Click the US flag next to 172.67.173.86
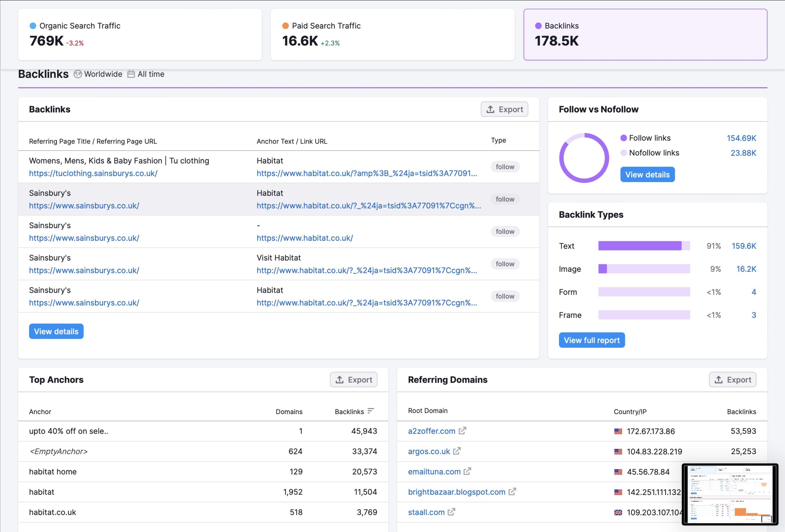785x532 pixels. [618, 431]
